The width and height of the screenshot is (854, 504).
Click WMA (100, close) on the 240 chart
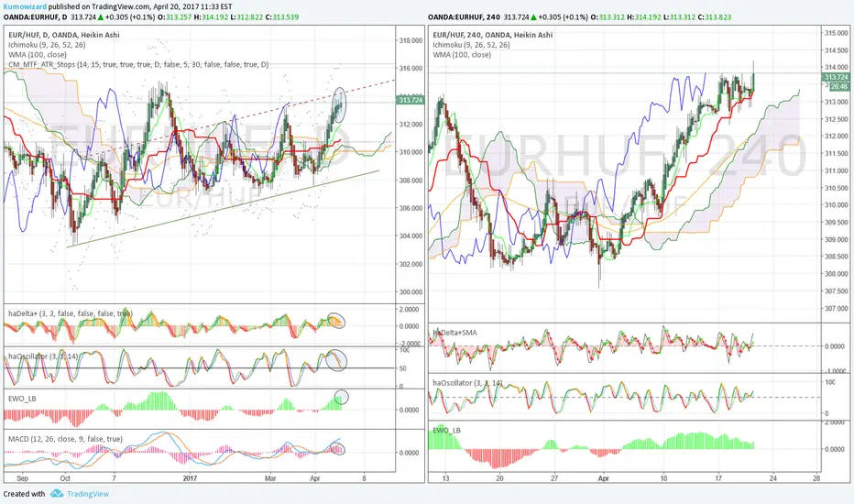(x=462, y=54)
